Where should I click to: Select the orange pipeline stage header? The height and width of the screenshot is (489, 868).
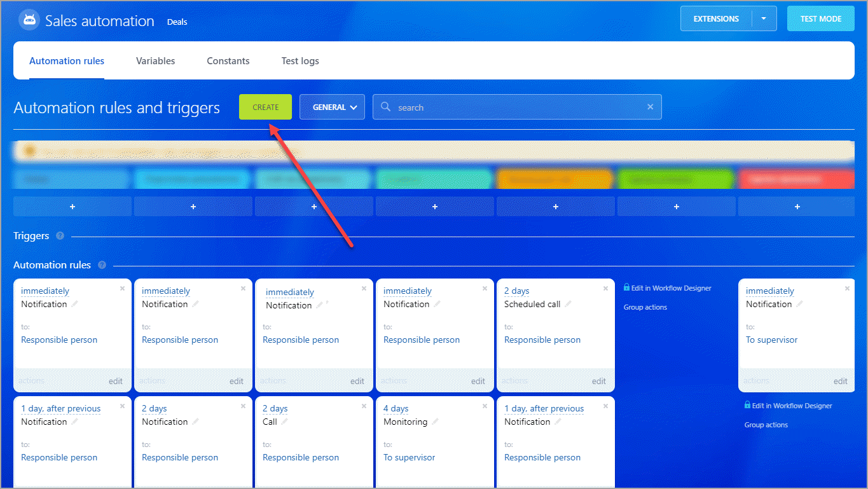pyautogui.click(x=555, y=179)
